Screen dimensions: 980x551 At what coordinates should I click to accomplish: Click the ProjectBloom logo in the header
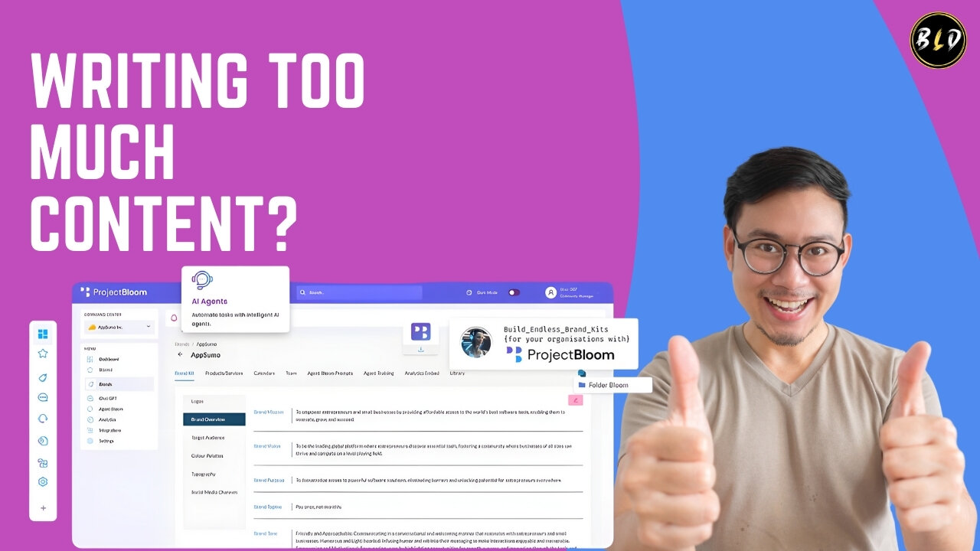click(x=113, y=292)
